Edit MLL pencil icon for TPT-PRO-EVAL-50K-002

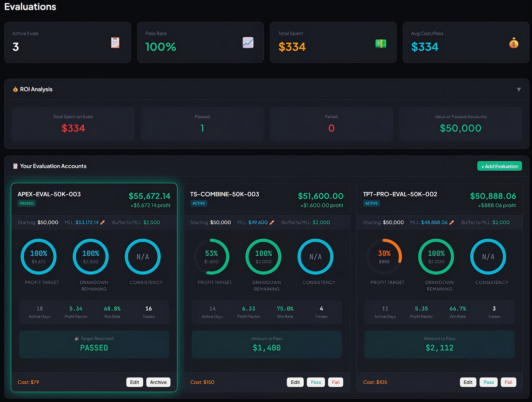click(451, 223)
